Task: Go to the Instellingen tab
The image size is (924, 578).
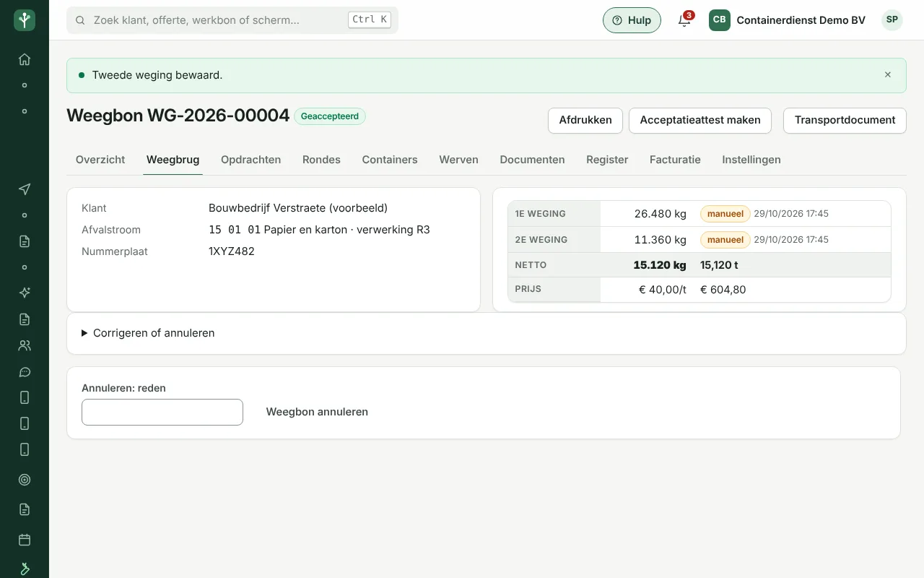Action: pyautogui.click(x=751, y=160)
